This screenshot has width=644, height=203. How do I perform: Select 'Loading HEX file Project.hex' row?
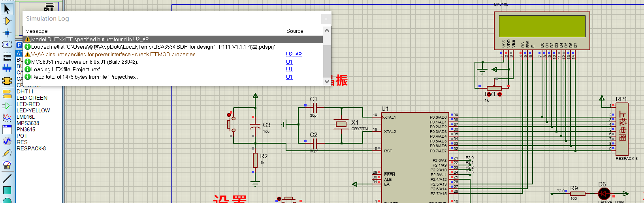(173, 69)
